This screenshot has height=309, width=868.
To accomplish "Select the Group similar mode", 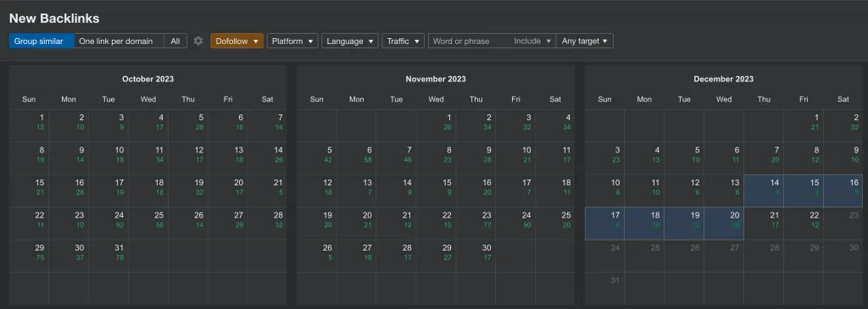I will pos(42,41).
